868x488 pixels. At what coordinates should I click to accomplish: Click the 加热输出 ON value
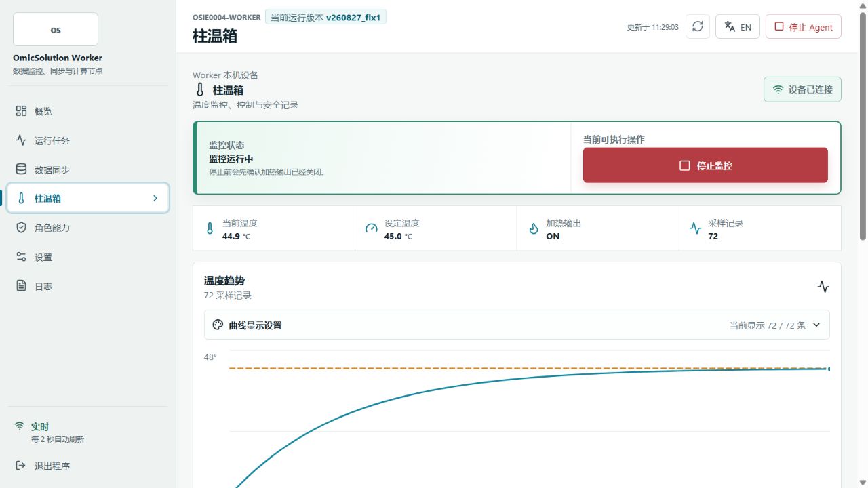pyautogui.click(x=553, y=236)
